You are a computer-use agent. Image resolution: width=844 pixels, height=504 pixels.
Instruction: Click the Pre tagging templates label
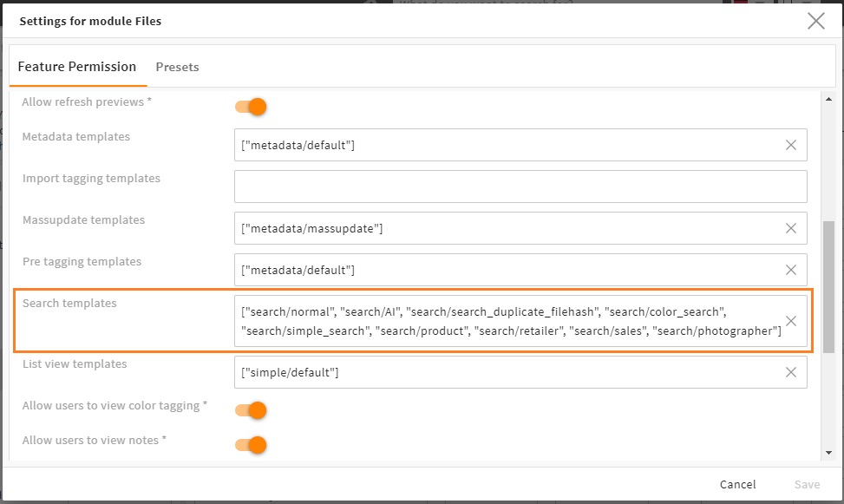82,262
